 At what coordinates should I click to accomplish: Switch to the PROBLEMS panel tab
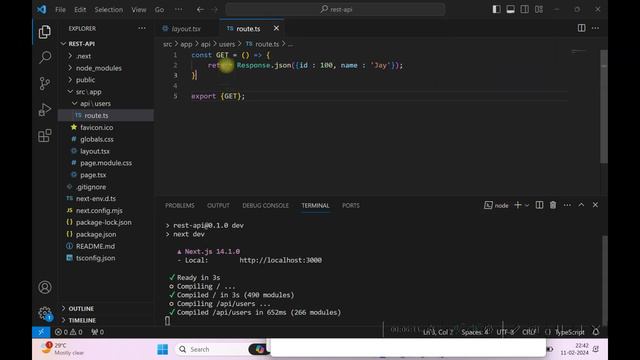click(x=180, y=205)
